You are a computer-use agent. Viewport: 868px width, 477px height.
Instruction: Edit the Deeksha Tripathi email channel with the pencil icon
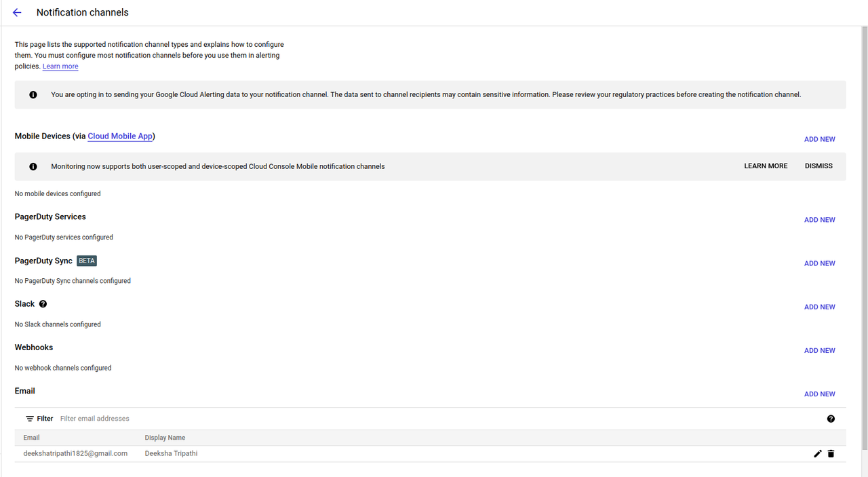pyautogui.click(x=817, y=454)
